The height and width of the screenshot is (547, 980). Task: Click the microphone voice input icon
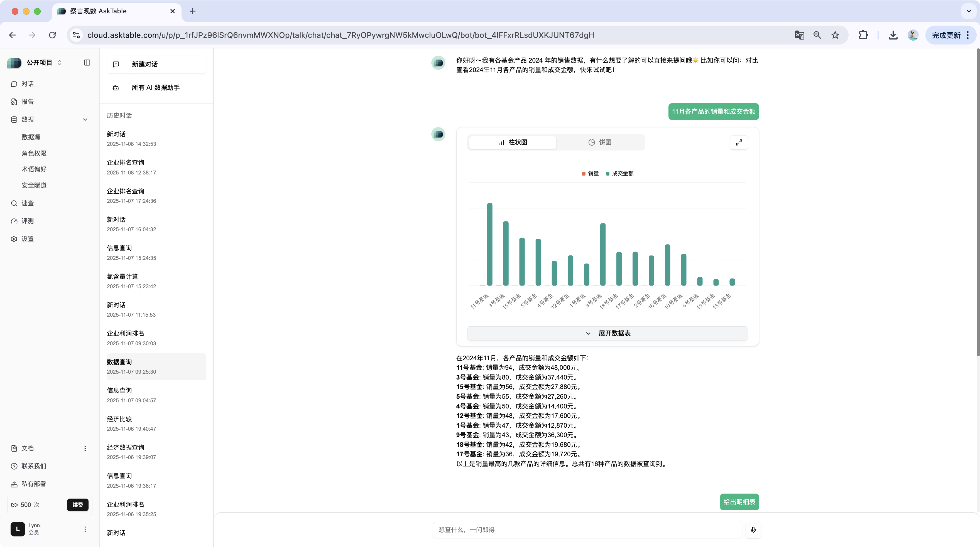tap(753, 529)
